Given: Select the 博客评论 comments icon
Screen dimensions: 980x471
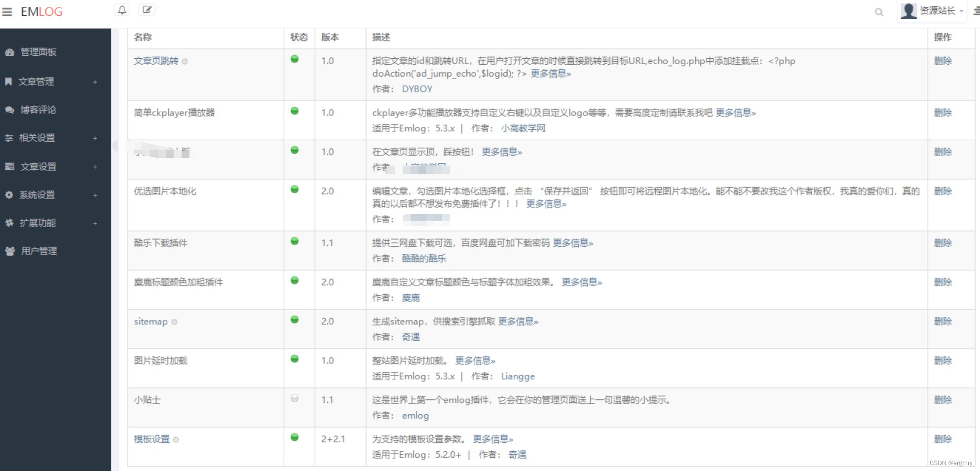Looking at the screenshot, I should 9,110.
